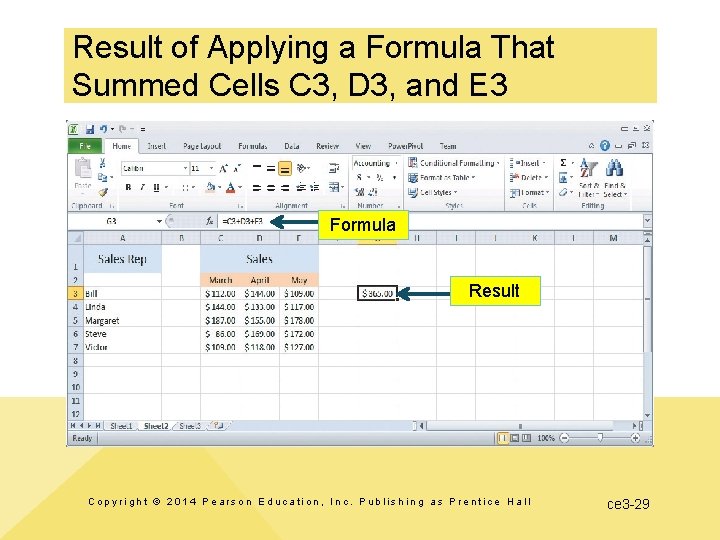720x540 pixels.
Task: Toggle the highlighted Bottom Align button
Action: point(285,169)
